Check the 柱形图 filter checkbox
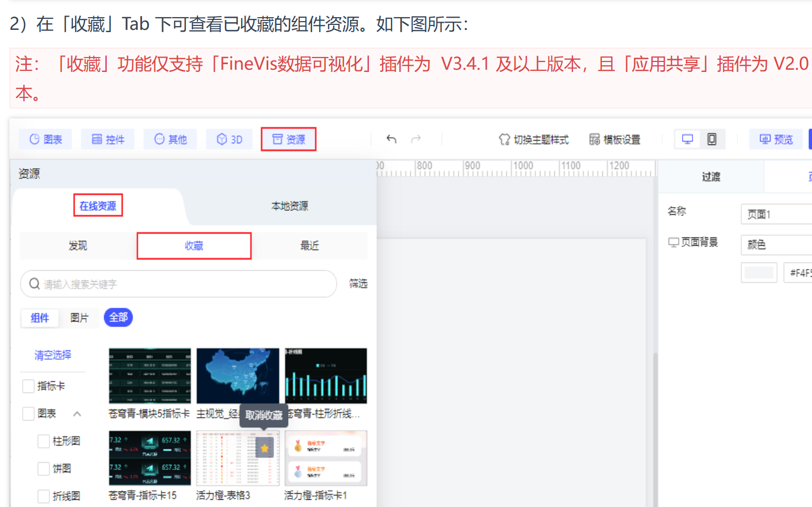The height and width of the screenshot is (507, 812). click(x=44, y=441)
